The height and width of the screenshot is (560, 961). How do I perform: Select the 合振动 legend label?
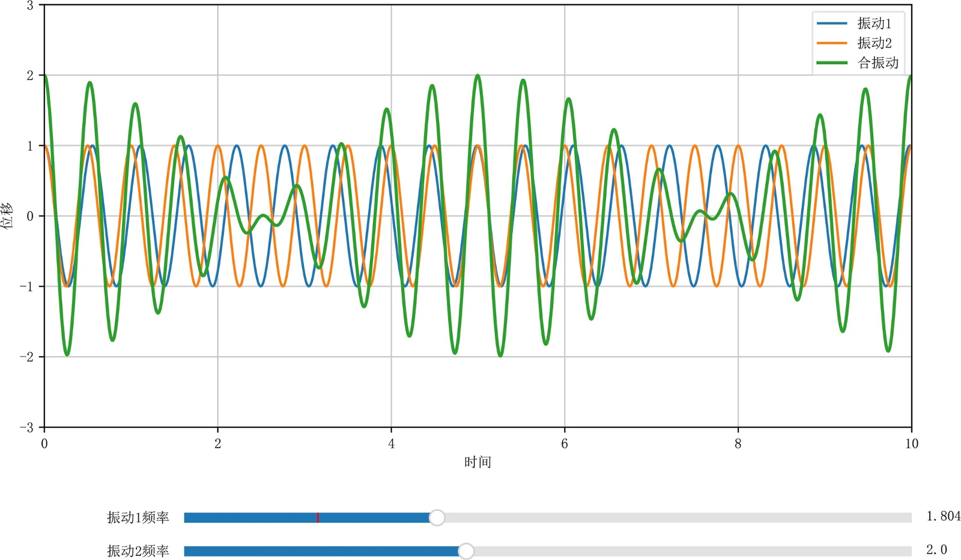pyautogui.click(x=878, y=62)
